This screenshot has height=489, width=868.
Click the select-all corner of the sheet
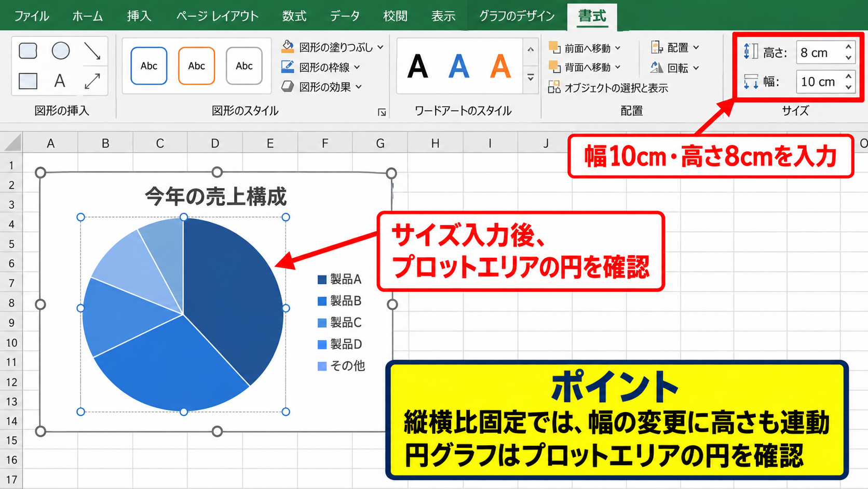11,142
